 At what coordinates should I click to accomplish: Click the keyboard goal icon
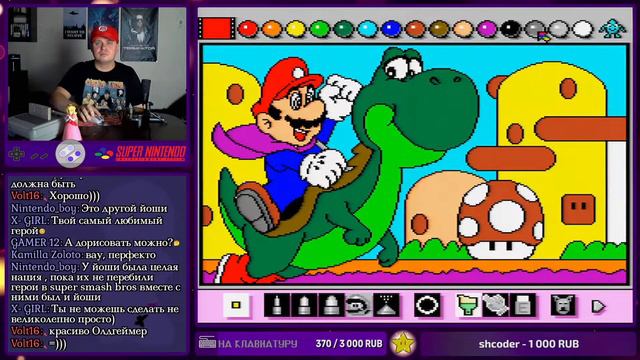click(207, 343)
